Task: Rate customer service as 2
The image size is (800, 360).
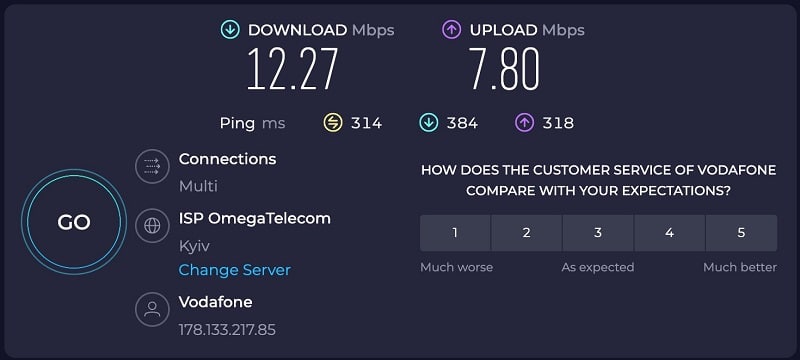Action: tap(527, 233)
